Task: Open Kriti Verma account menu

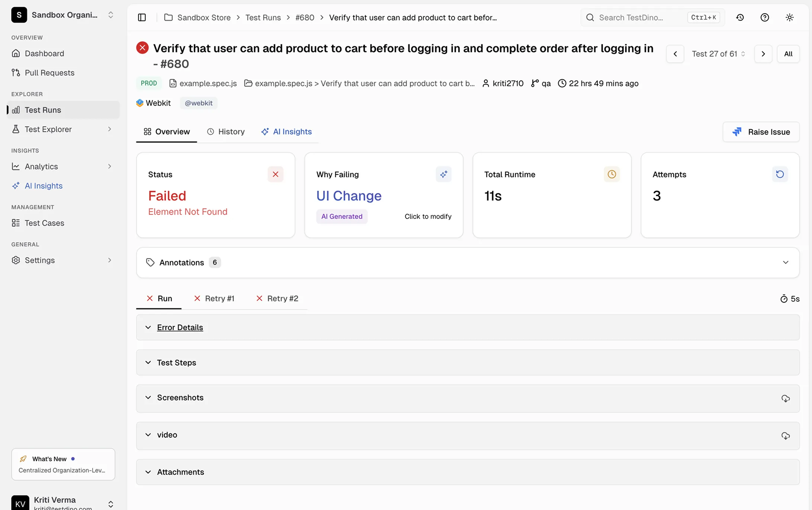Action: 63,503
